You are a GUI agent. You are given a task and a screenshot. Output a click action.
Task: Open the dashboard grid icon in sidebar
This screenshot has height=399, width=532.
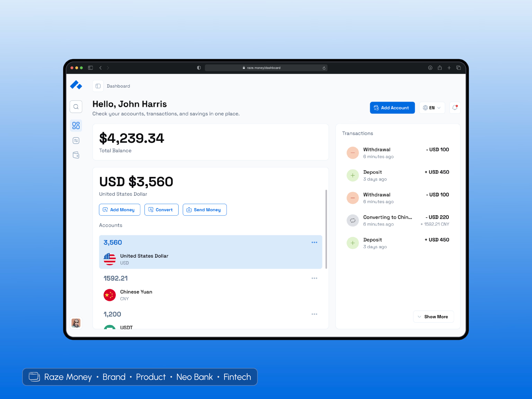76,126
